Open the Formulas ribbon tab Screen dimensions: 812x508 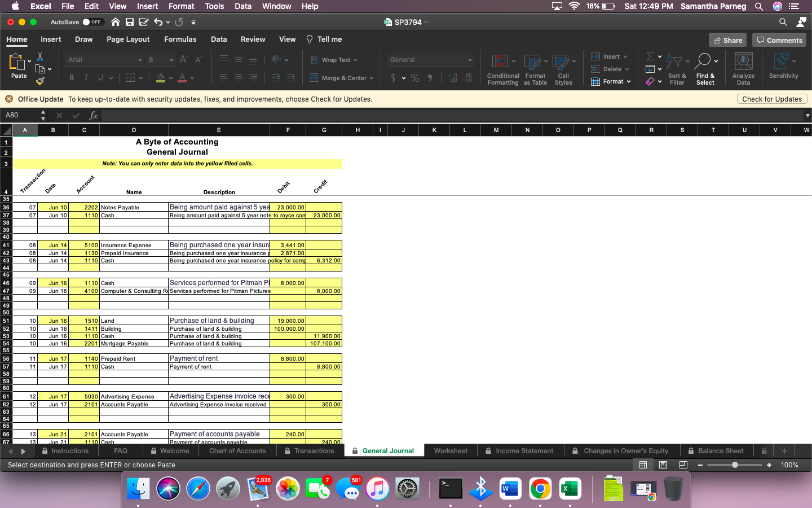point(180,40)
